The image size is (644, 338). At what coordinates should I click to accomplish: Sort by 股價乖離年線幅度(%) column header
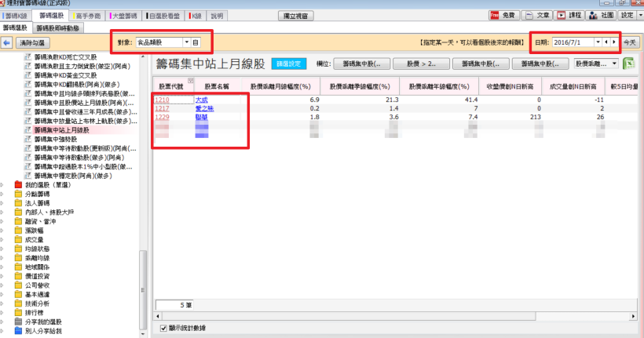point(439,86)
